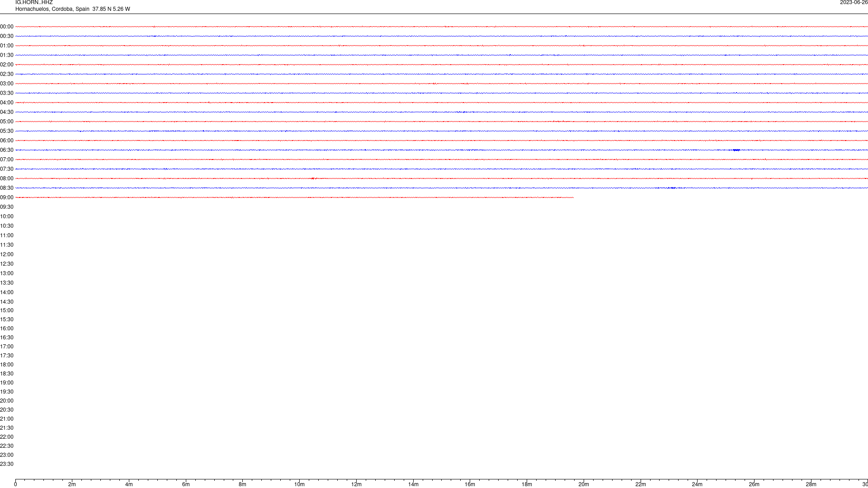The image size is (868, 488).
Task: Select the 01:30 time row label
Action: (7, 55)
